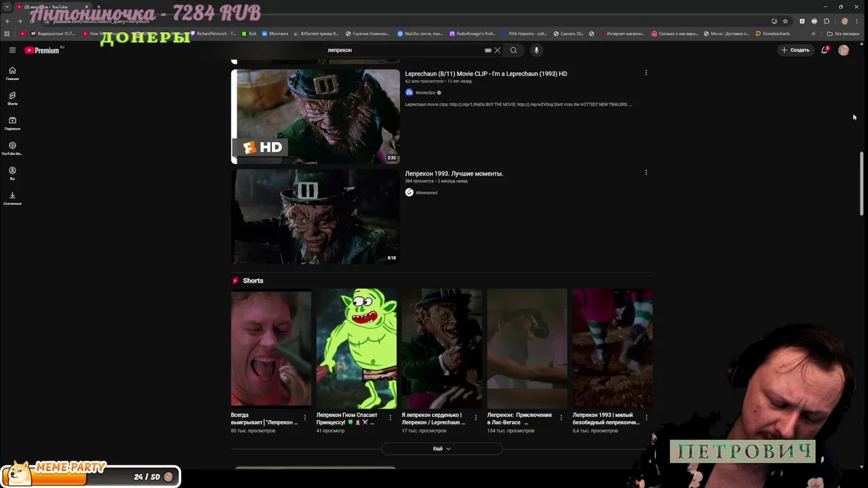Screen dimensions: 868x488
Task: Open the Leprechaun (8/11) Movie CLIP title
Action: [486, 73]
